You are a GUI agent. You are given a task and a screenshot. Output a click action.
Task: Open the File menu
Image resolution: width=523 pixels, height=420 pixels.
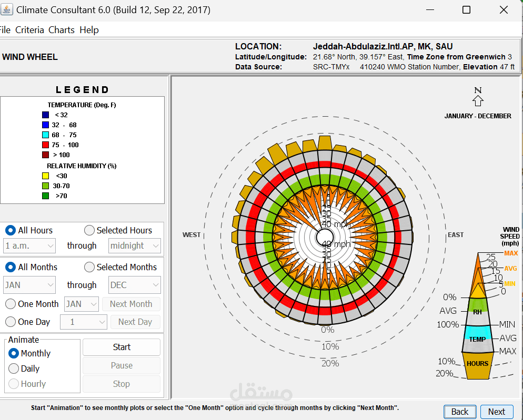point(5,30)
